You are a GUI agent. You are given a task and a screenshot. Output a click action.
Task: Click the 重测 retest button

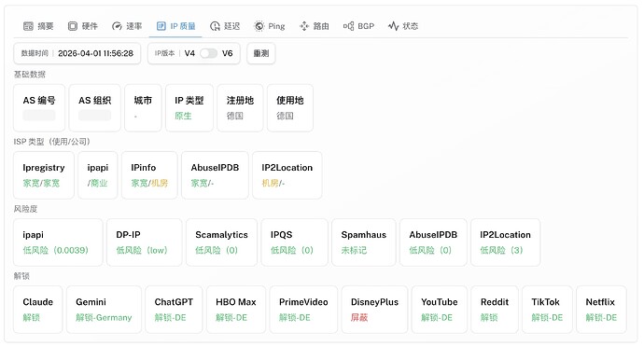click(x=261, y=53)
